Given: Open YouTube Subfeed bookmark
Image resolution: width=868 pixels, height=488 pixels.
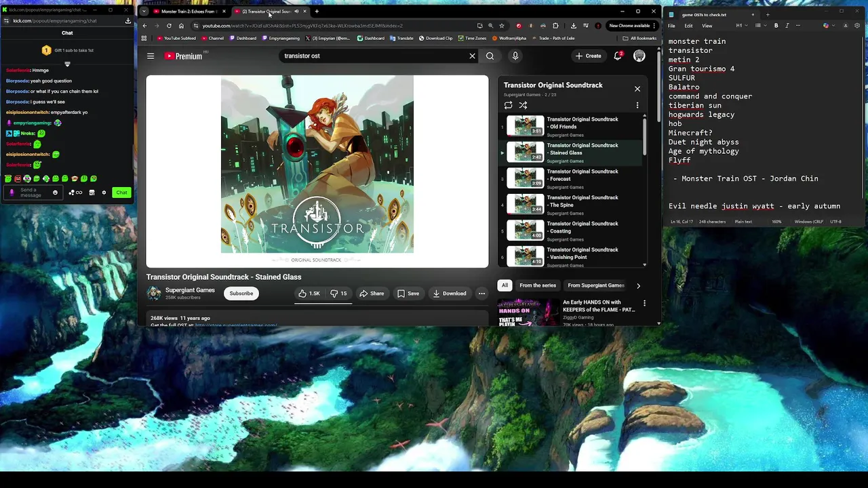Looking at the screenshot, I should 176,38.
